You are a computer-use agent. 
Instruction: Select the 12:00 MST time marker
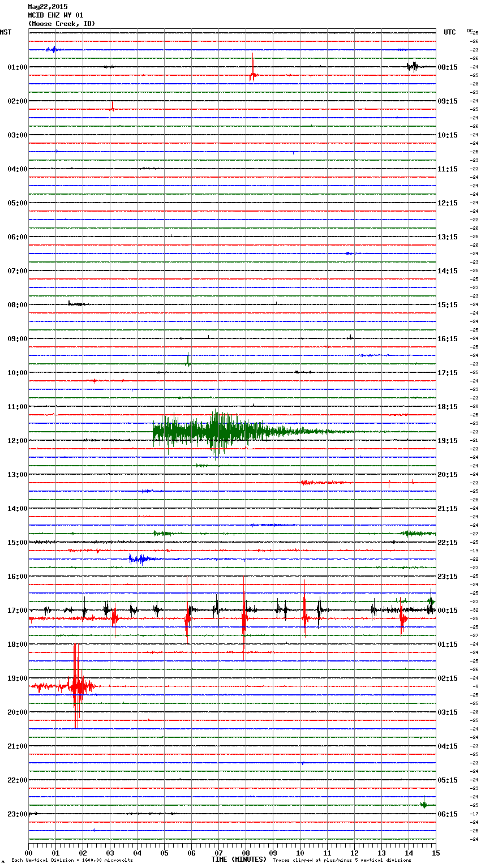point(17,441)
